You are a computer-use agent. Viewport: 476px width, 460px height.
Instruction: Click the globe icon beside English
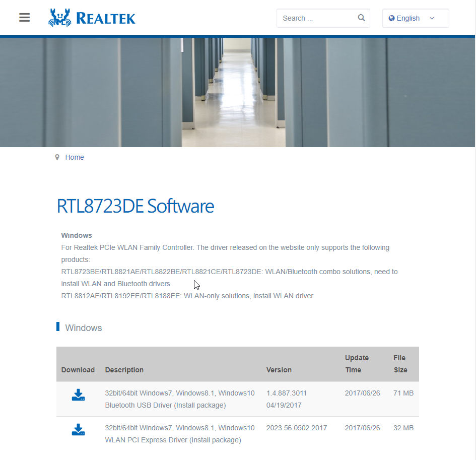[x=391, y=18]
